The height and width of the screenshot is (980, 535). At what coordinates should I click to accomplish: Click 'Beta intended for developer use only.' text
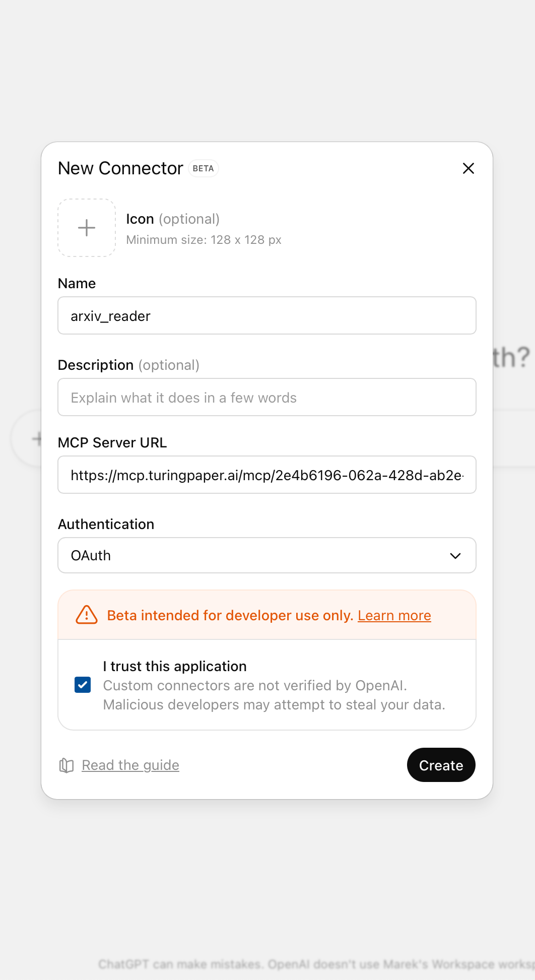click(x=230, y=615)
